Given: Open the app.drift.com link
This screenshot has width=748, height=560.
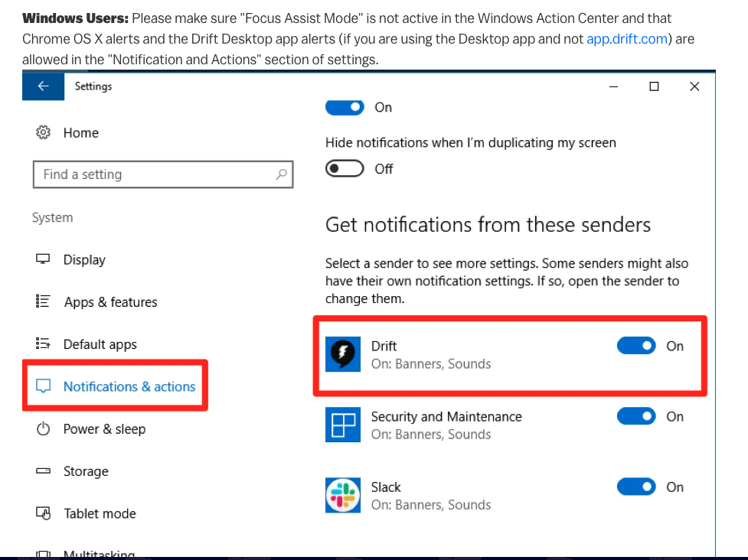Looking at the screenshot, I should [627, 38].
